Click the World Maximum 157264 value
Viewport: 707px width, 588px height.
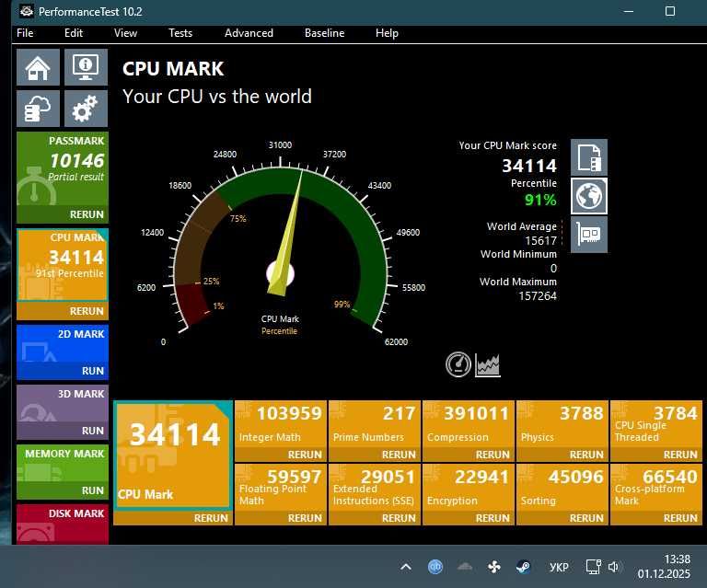(x=538, y=296)
